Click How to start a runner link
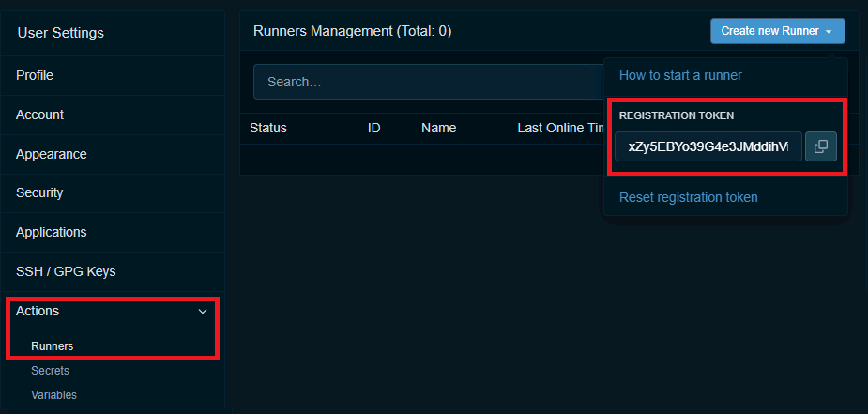This screenshot has height=414, width=868. pyautogui.click(x=680, y=75)
